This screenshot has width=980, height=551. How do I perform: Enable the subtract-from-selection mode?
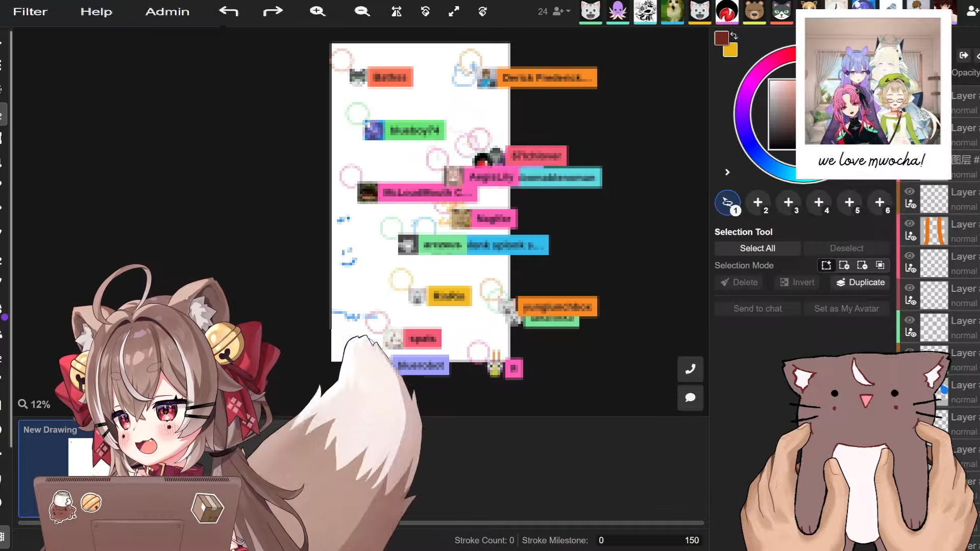pos(862,265)
